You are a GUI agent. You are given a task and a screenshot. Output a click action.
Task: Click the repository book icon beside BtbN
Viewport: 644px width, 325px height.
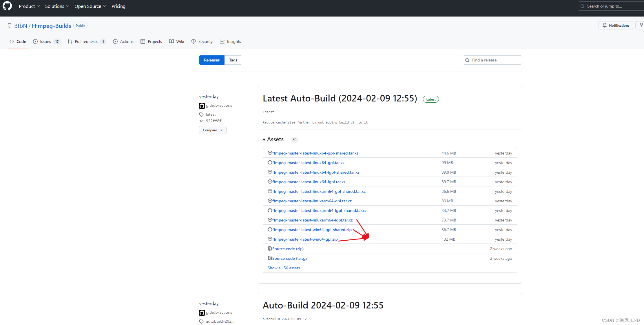[10, 26]
